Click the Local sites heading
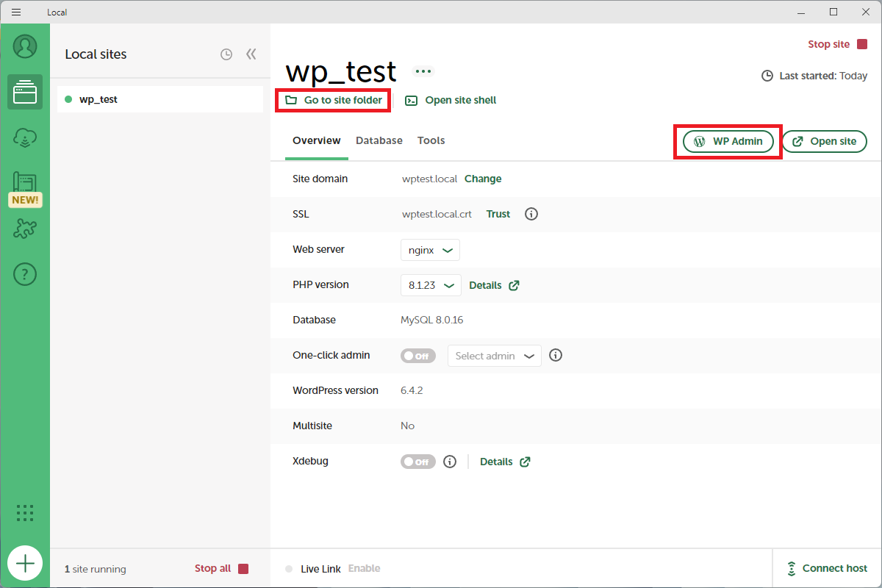This screenshot has width=882, height=588. pyautogui.click(x=96, y=54)
